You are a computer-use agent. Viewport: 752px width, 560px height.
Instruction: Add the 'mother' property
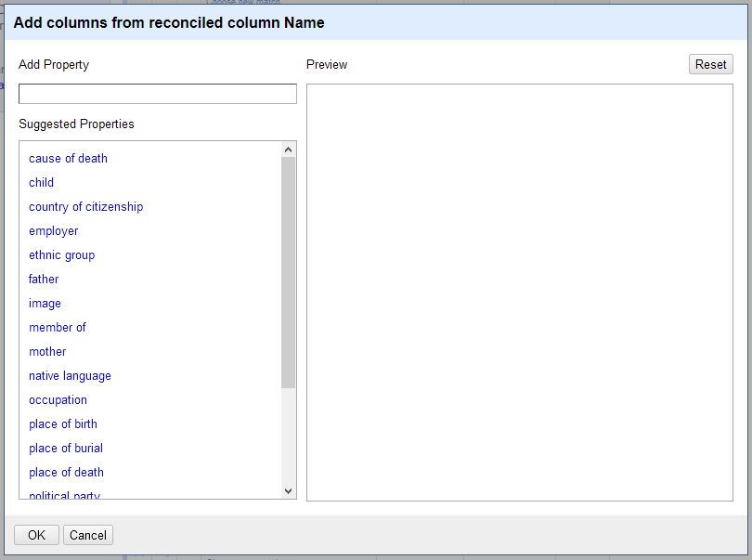47,351
